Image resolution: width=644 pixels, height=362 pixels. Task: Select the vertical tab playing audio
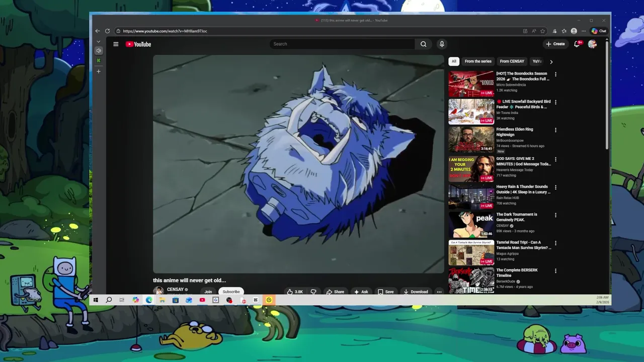click(99, 51)
